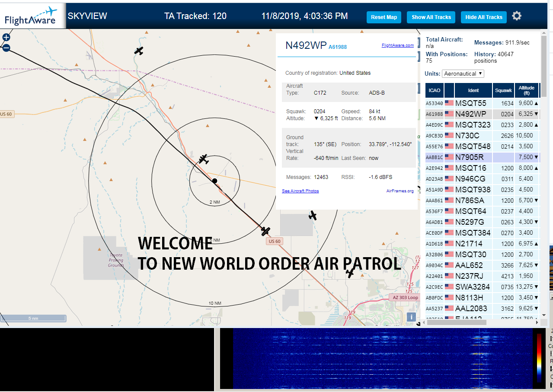This screenshot has height=392, width=553.
Task: Zoom out the map with minus button
Action: (6, 48)
